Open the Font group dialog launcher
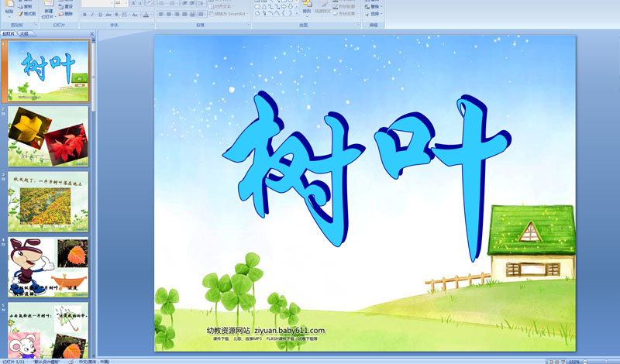 tap(152, 25)
